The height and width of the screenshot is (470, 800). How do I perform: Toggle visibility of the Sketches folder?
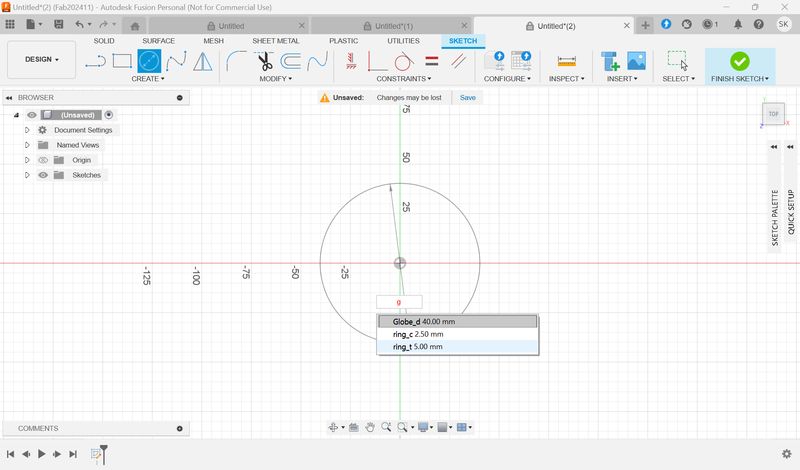tap(43, 175)
